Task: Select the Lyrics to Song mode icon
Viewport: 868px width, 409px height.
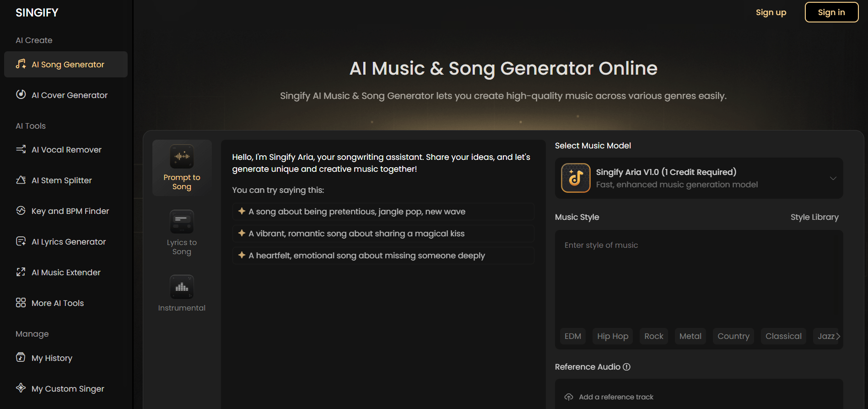Action: 182,222
